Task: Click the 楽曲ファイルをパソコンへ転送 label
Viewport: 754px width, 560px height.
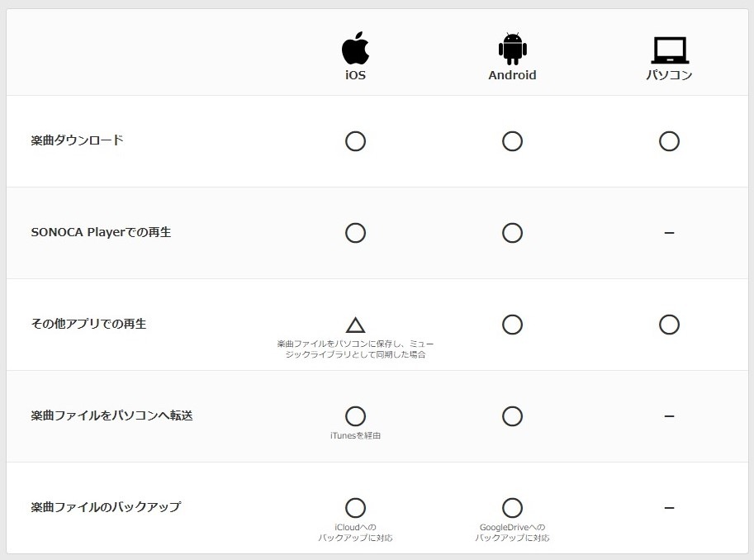Action: click(x=111, y=415)
